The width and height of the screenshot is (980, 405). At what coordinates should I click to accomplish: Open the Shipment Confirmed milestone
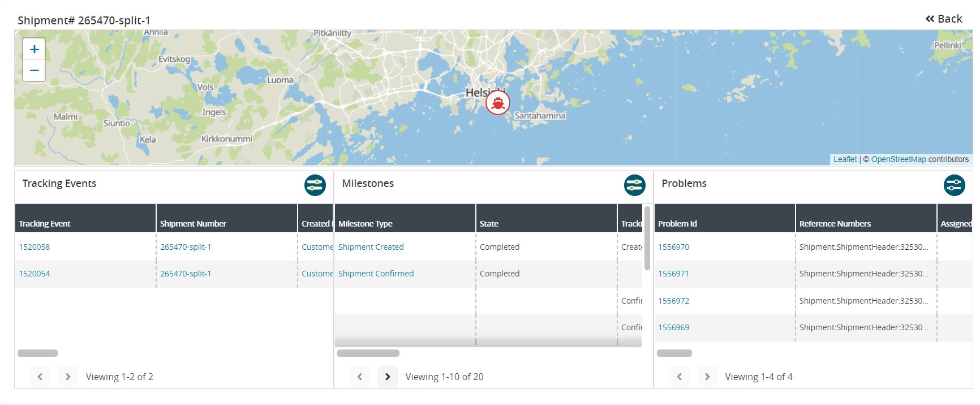(x=376, y=274)
